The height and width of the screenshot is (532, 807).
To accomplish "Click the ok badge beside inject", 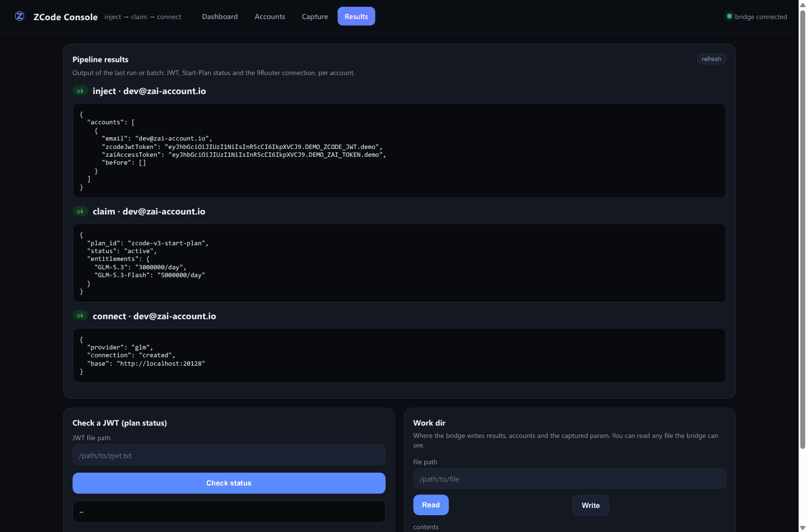I will [80, 91].
